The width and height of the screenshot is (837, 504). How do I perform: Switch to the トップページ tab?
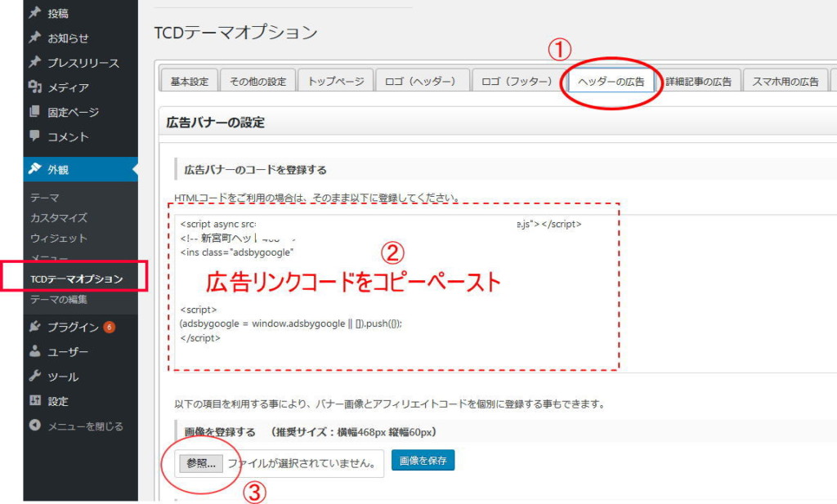coord(336,81)
